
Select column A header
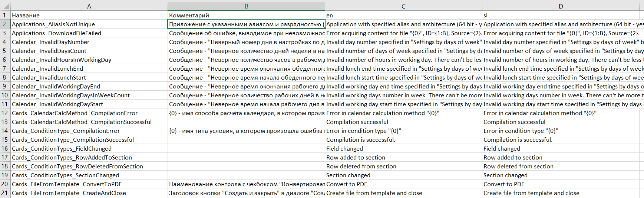pos(89,6)
